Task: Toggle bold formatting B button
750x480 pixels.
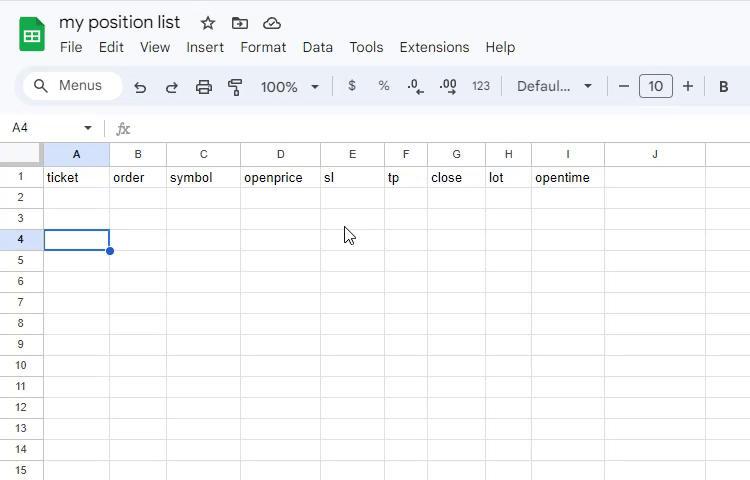Action: pyautogui.click(x=724, y=87)
